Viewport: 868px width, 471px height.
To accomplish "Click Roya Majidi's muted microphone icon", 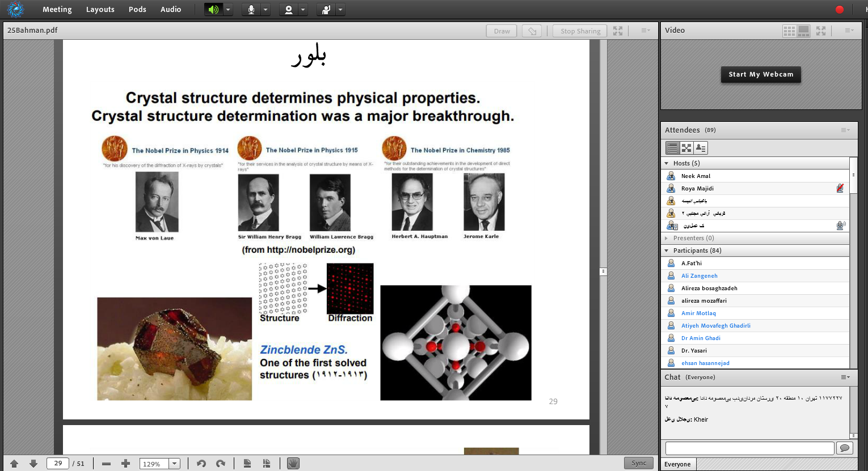I will [x=840, y=188].
